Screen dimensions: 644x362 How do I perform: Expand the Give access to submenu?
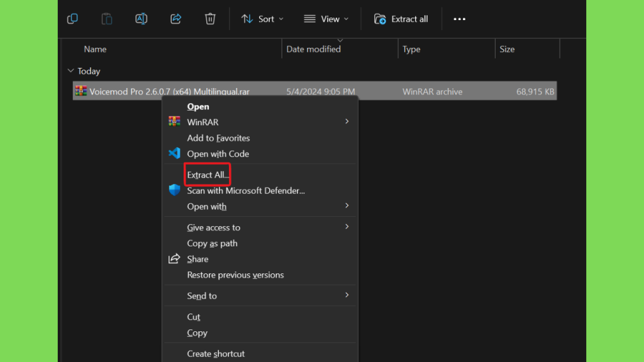coord(260,228)
